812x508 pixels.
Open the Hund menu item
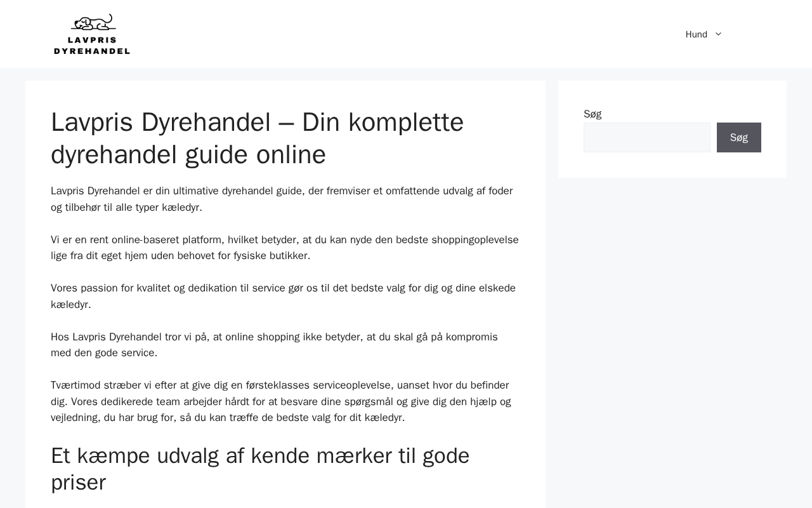pos(696,34)
